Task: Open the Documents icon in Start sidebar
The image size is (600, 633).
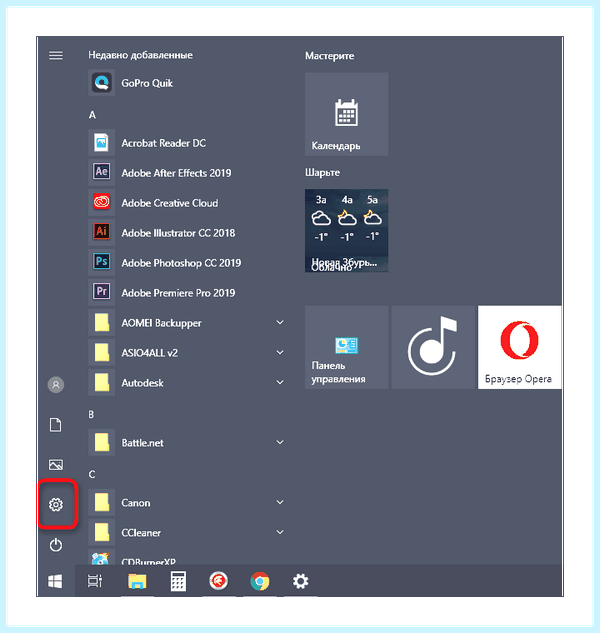Action: pos(56,425)
